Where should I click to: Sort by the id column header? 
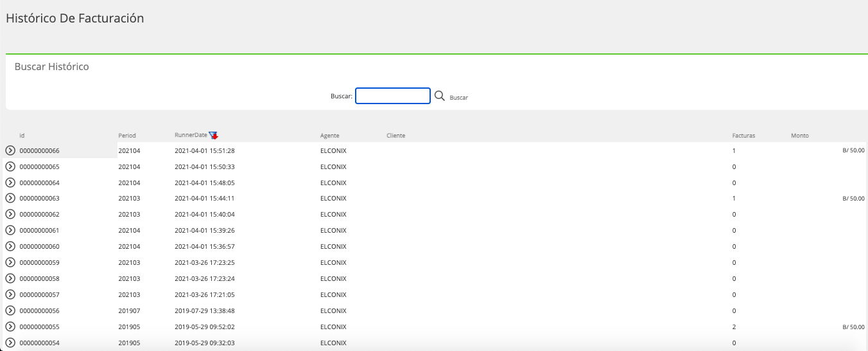(22, 136)
